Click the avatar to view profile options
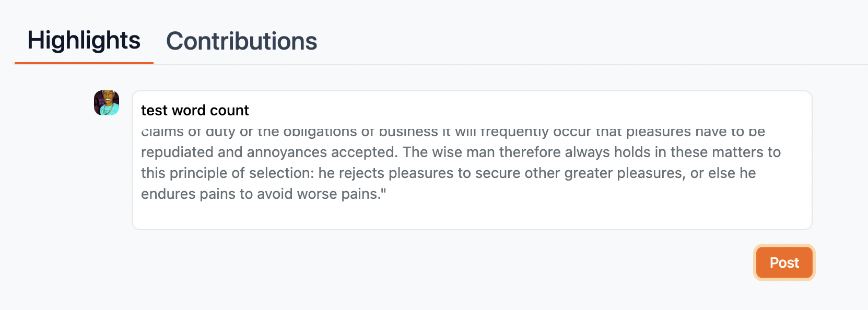The image size is (868, 310). (106, 102)
